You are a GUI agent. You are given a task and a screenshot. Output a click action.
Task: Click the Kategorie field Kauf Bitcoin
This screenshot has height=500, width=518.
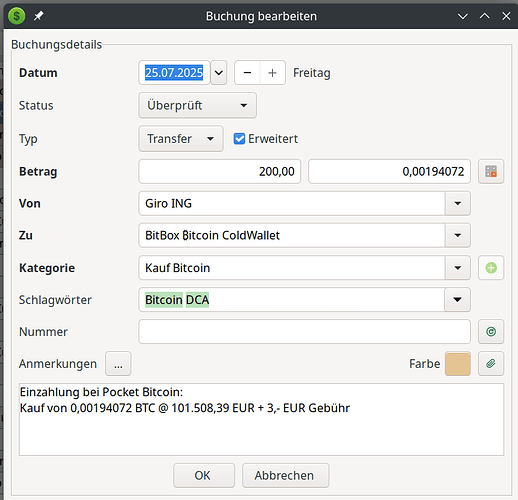point(292,268)
